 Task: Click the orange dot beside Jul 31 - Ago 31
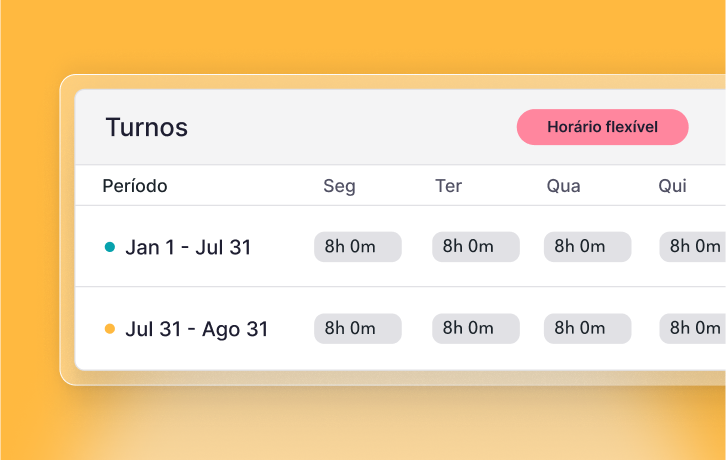[x=110, y=328]
